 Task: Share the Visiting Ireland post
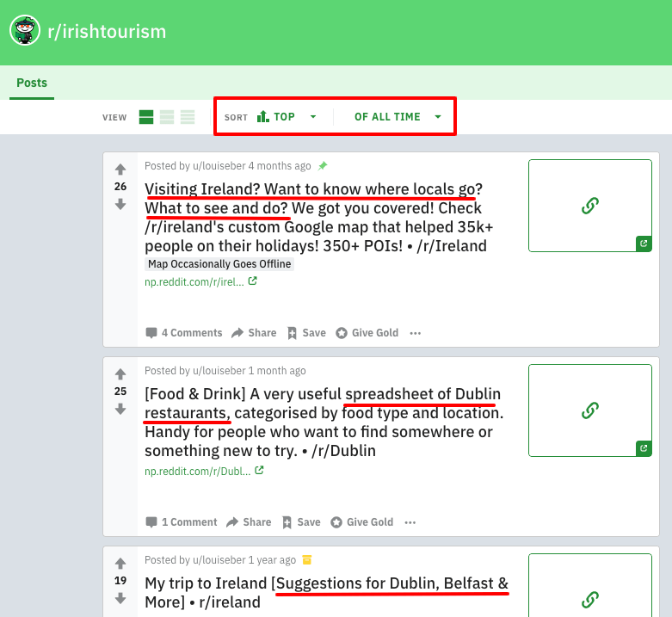click(254, 333)
